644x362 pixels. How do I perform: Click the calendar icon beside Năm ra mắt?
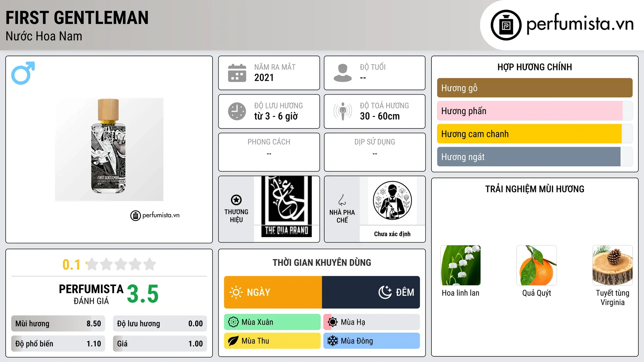click(237, 73)
